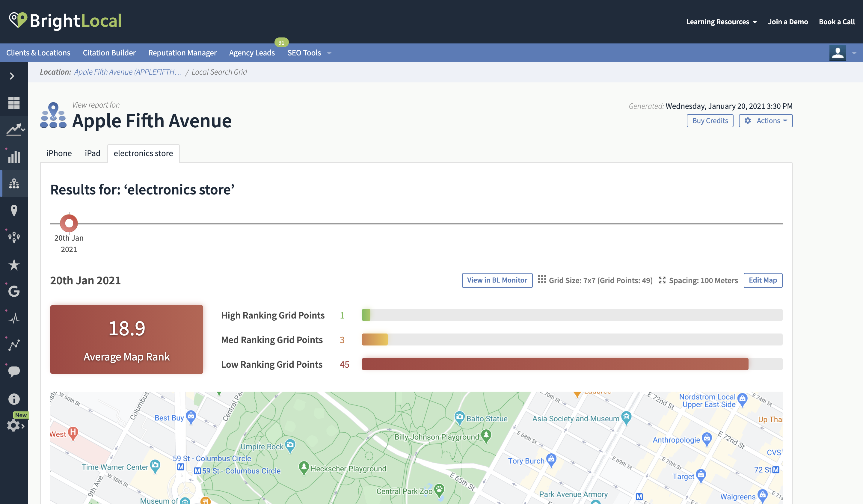
Task: Click Join a Demo link
Action: (788, 22)
